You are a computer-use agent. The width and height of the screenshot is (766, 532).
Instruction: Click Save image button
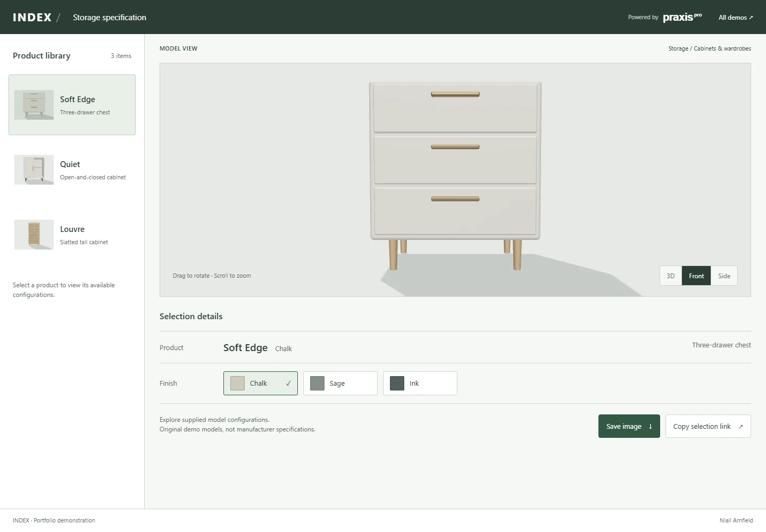(629, 426)
